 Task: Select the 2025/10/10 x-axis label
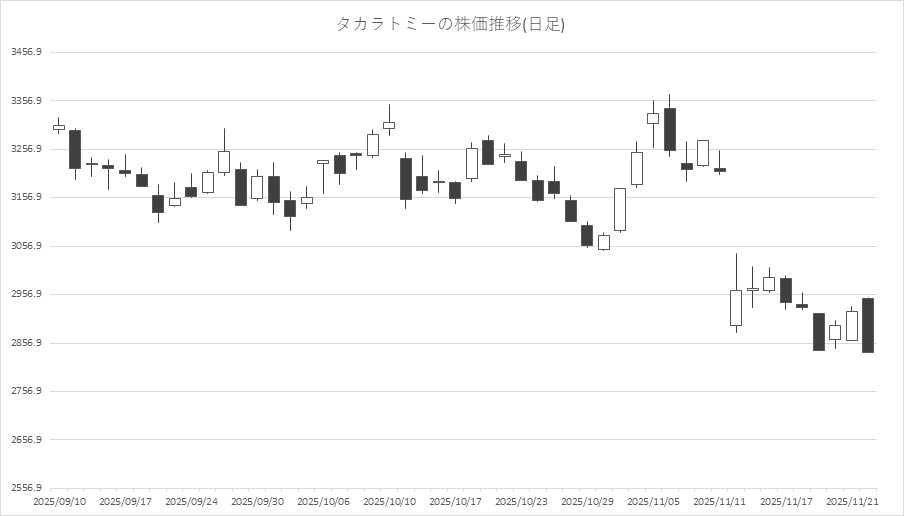click(x=389, y=501)
